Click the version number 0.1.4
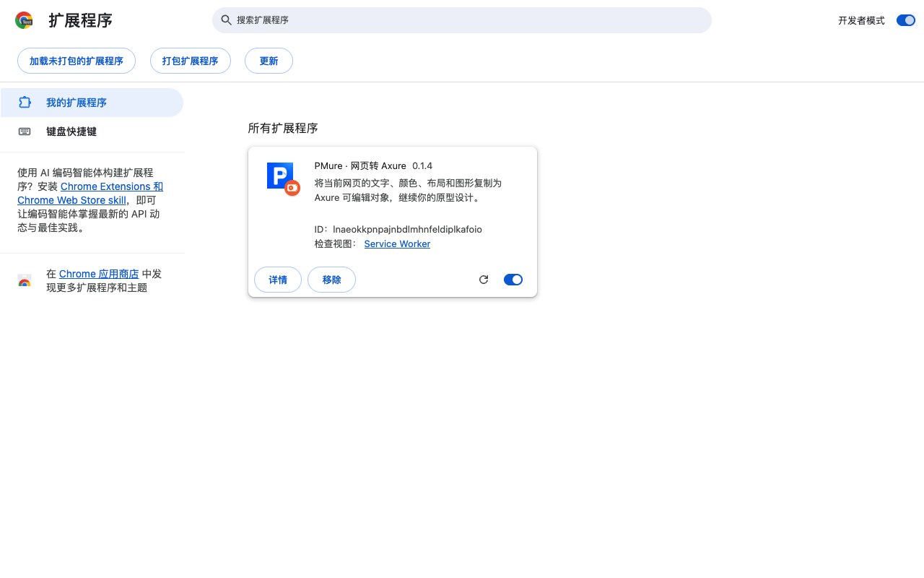The image size is (924, 578). [x=422, y=166]
